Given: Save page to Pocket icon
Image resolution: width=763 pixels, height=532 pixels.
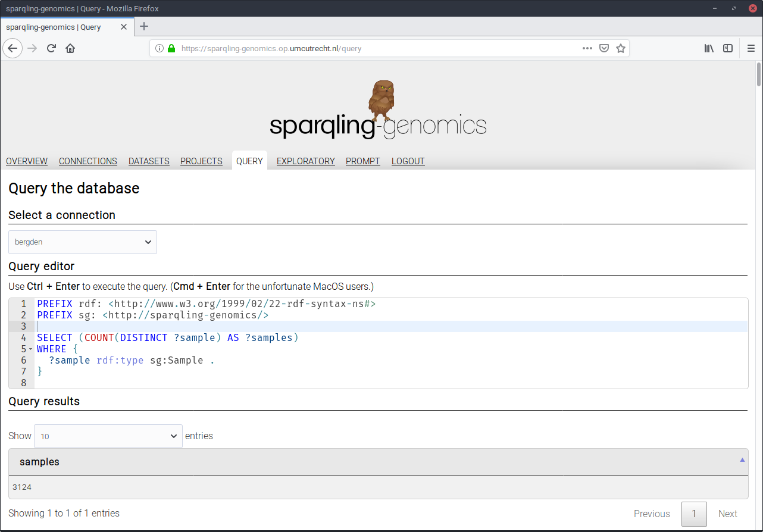Looking at the screenshot, I should tap(604, 48).
